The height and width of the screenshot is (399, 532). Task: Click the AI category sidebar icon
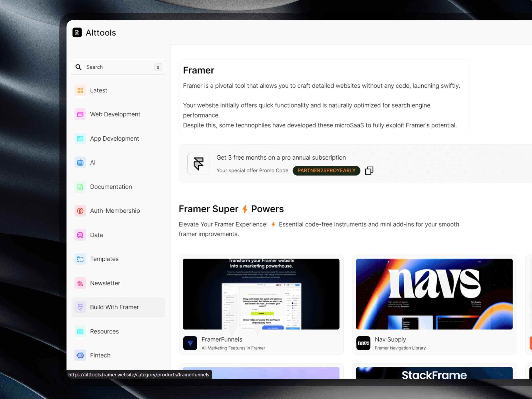80,163
